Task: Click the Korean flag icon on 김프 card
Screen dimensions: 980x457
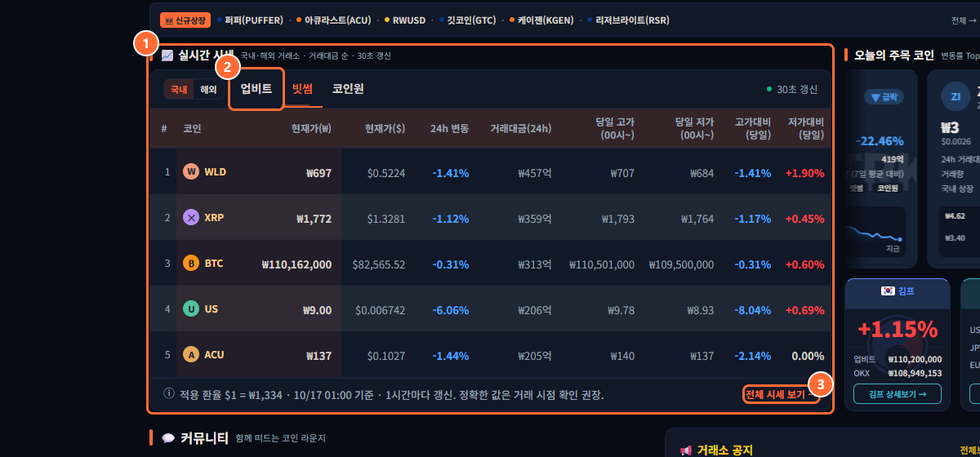Action: tap(887, 291)
